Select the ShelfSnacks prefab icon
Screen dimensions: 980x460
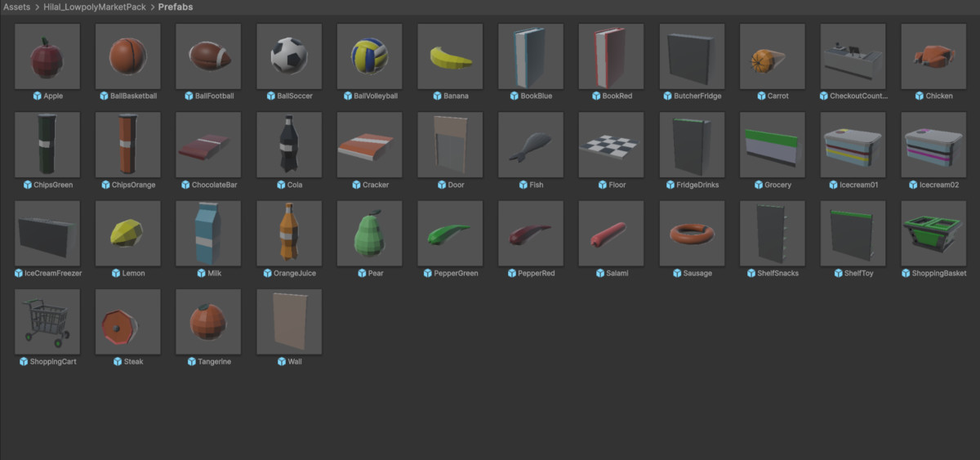[773, 234]
